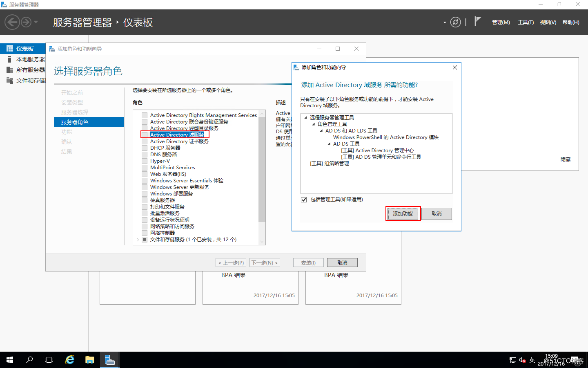This screenshot has width=588, height=368.
Task: Select 服务器角色 wizard step
Action: [89, 122]
